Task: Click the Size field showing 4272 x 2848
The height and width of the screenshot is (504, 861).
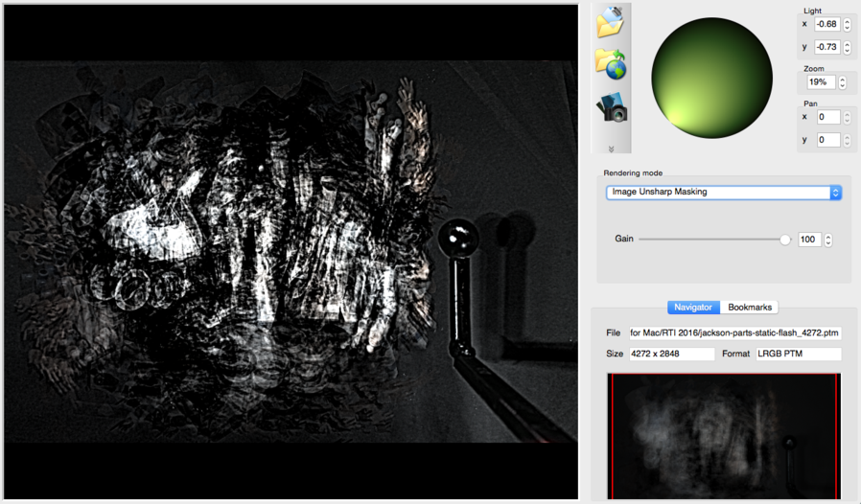Action: click(x=671, y=355)
